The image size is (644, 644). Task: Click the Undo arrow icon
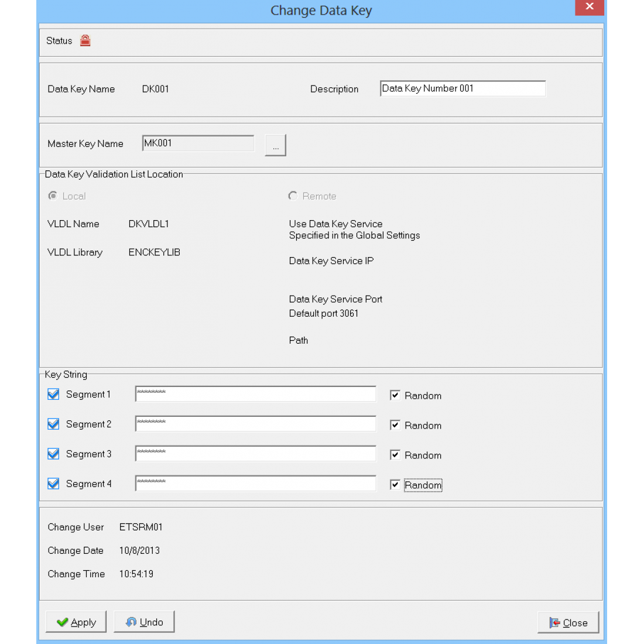pos(131,621)
